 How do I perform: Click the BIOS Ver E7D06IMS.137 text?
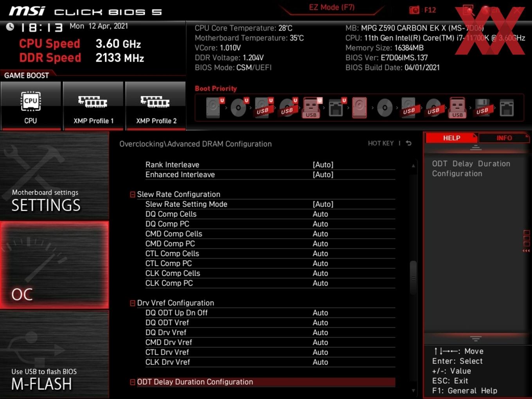(x=386, y=58)
